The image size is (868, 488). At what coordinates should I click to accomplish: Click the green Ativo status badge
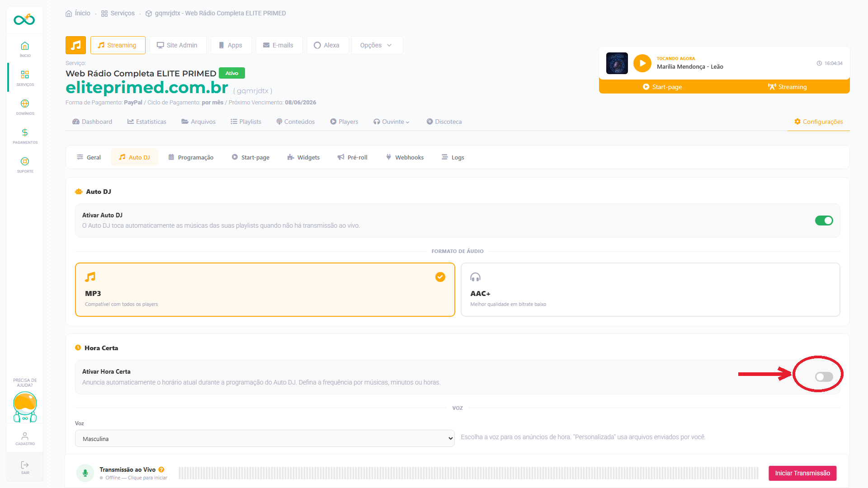click(232, 73)
